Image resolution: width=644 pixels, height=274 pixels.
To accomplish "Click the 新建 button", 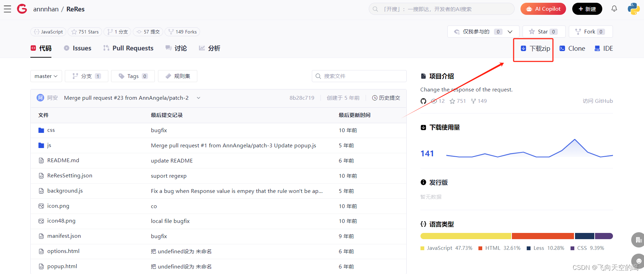I will click(x=587, y=9).
